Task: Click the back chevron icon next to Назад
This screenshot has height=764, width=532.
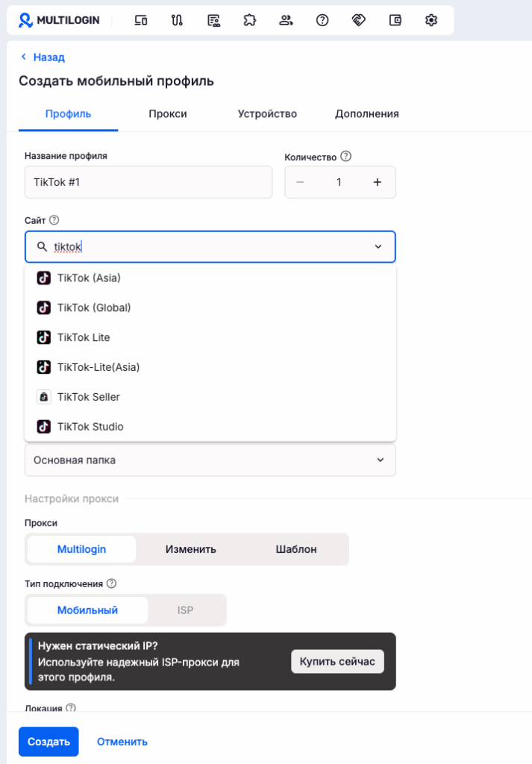Action: pyautogui.click(x=23, y=57)
